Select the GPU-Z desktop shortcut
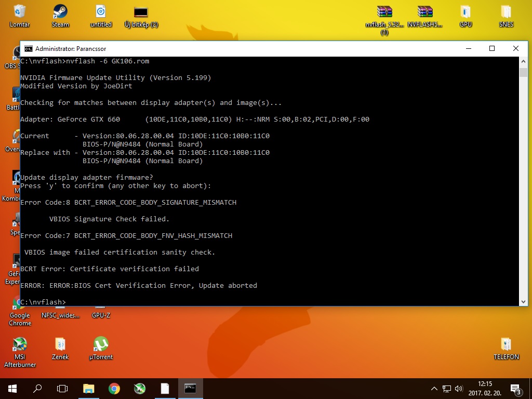The image size is (532, 399). click(101, 315)
